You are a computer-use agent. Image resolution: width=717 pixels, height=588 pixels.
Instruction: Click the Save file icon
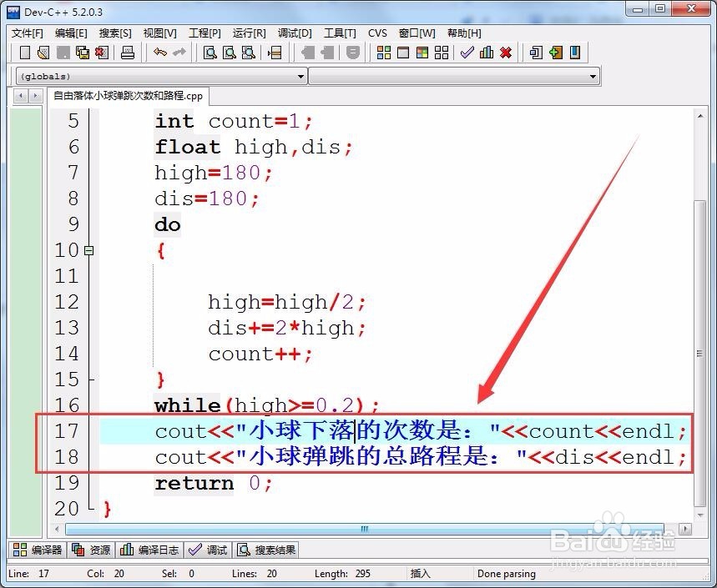[x=63, y=53]
